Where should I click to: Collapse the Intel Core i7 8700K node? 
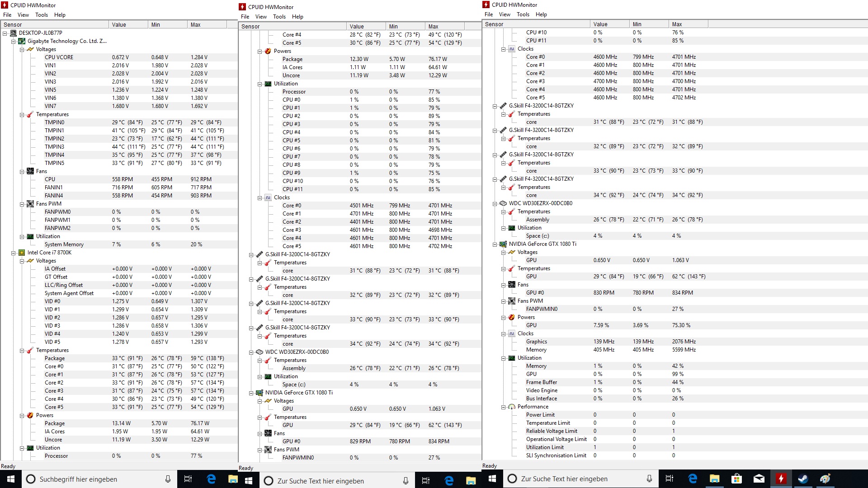(x=14, y=253)
